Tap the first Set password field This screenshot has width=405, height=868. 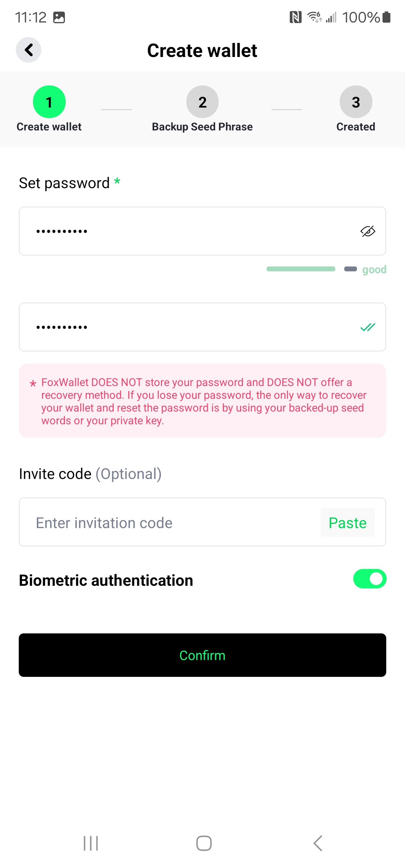pos(187,231)
